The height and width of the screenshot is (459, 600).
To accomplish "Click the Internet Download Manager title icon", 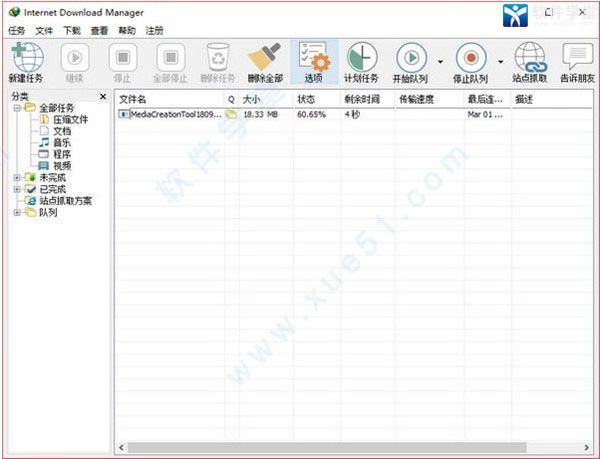I will click(15, 12).
